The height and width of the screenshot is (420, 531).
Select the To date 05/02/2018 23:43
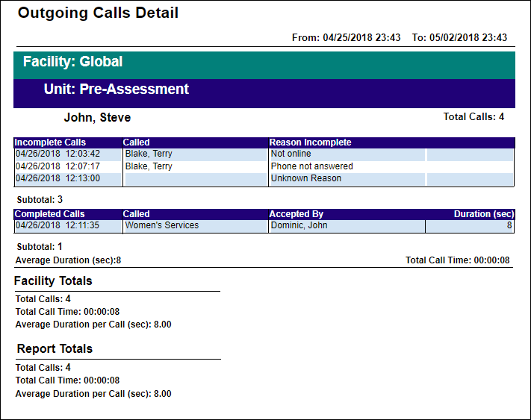(x=459, y=37)
